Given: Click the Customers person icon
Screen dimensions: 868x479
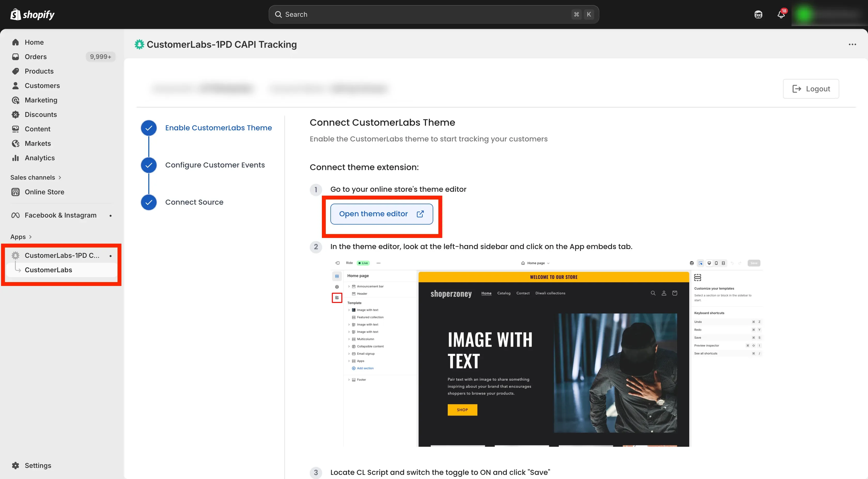Looking at the screenshot, I should pos(16,86).
